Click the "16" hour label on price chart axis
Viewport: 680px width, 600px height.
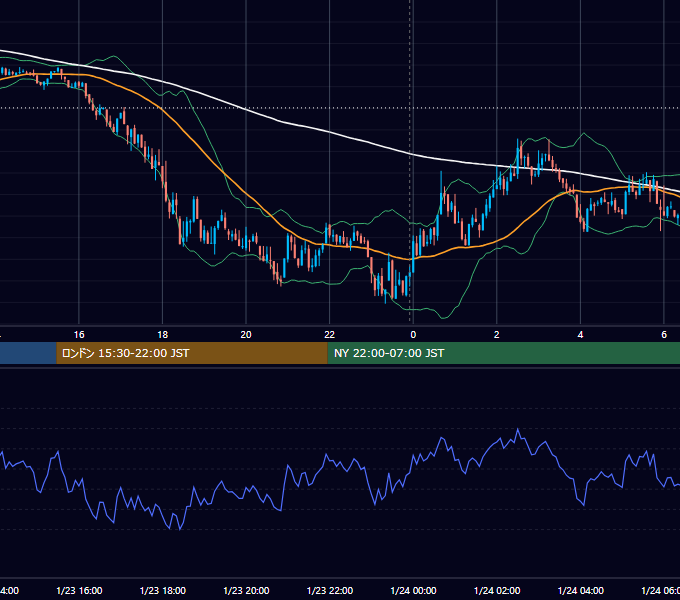[79, 335]
